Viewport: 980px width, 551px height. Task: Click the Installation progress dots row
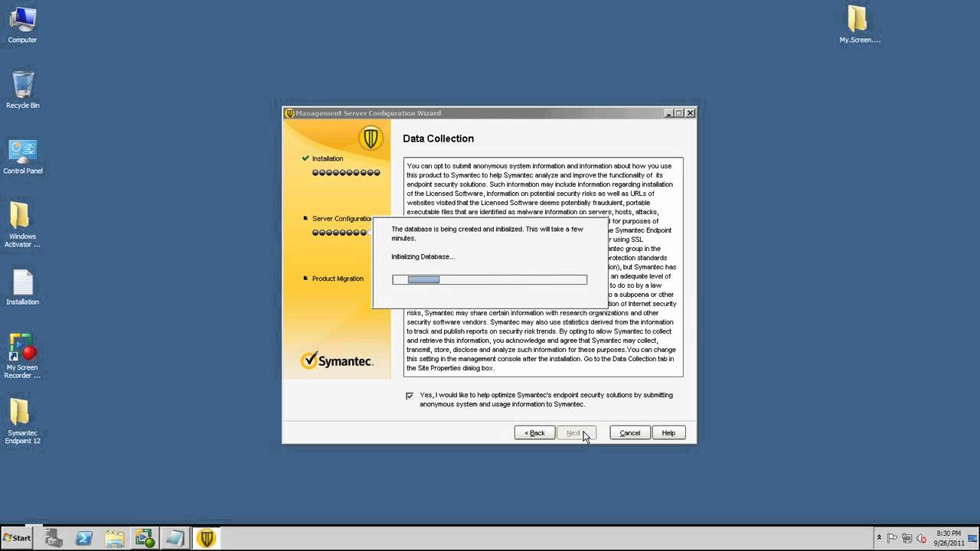pyautogui.click(x=346, y=173)
